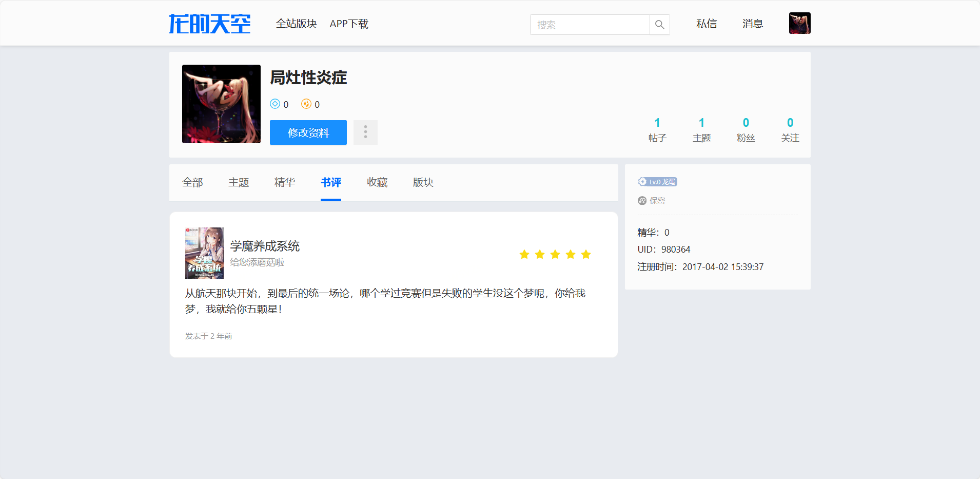Click the 保密 gender icon
The image size is (980, 479).
(642, 201)
